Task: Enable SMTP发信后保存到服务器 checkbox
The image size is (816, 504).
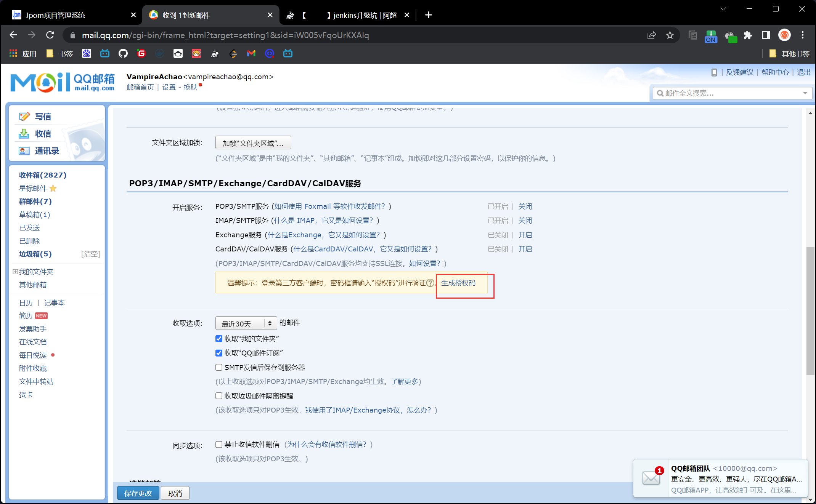Action: point(219,367)
